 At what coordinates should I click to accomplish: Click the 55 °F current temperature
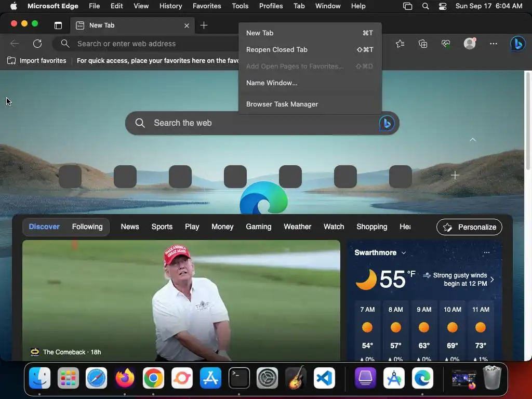pyautogui.click(x=397, y=279)
